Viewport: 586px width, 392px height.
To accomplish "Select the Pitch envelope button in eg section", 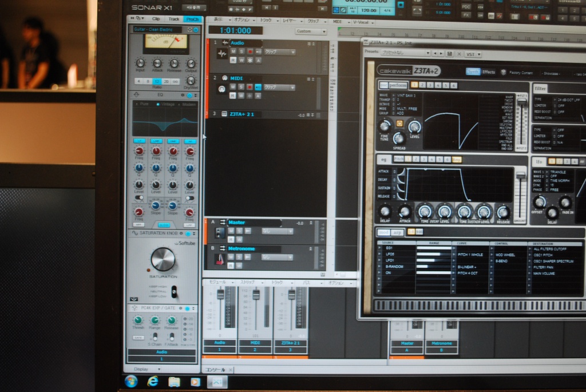I will tap(399, 159).
